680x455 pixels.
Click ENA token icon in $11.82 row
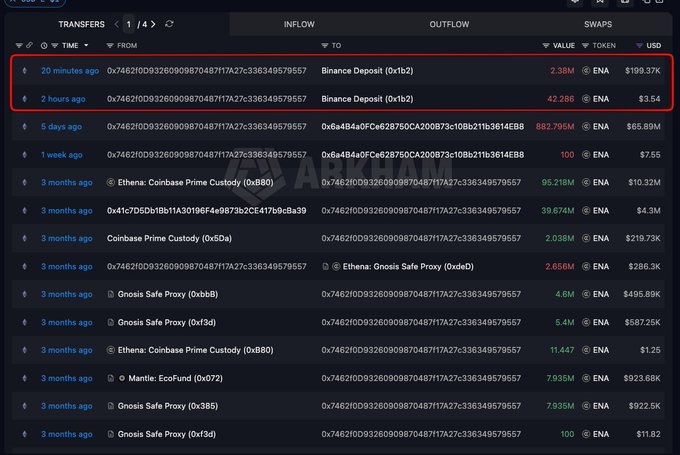586,434
